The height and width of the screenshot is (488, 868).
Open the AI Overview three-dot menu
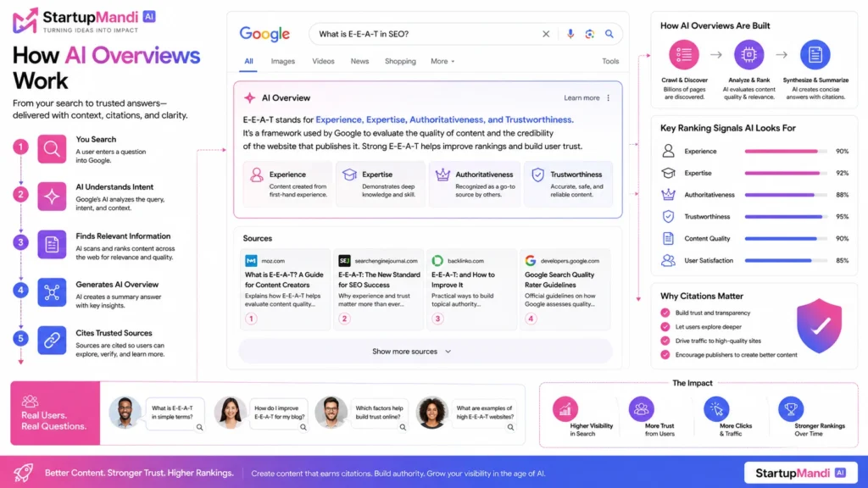click(x=609, y=98)
